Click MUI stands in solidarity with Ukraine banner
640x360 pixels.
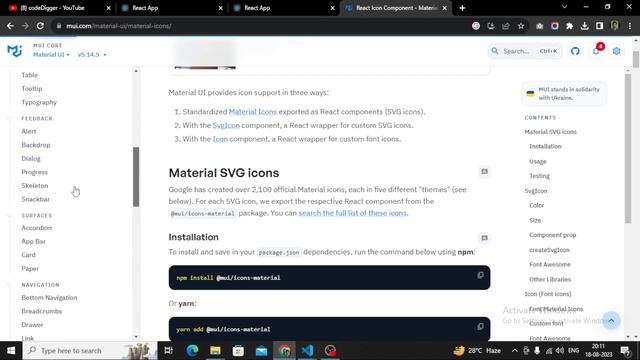click(x=564, y=93)
